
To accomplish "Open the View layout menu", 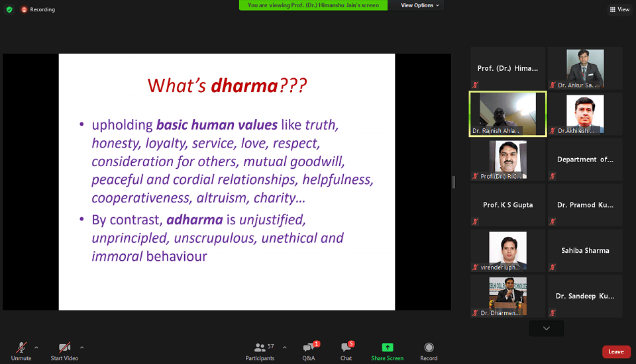I will coord(619,9).
